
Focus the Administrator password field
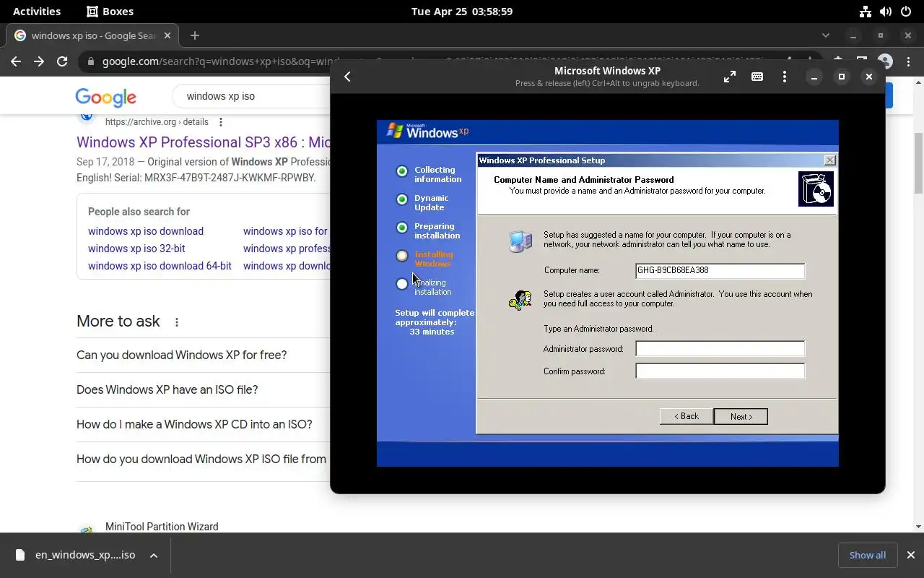(x=720, y=349)
